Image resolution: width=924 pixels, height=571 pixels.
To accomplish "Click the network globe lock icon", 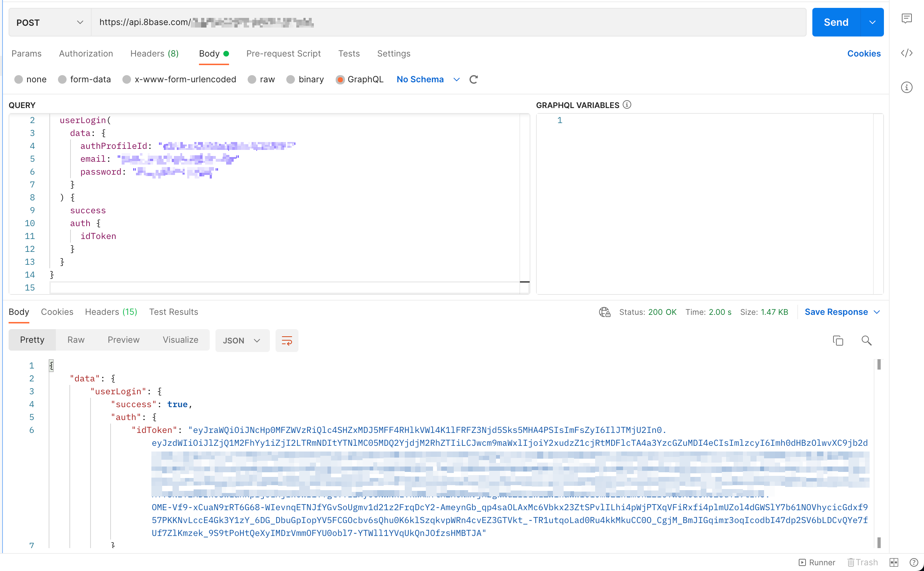I will pyautogui.click(x=604, y=312).
